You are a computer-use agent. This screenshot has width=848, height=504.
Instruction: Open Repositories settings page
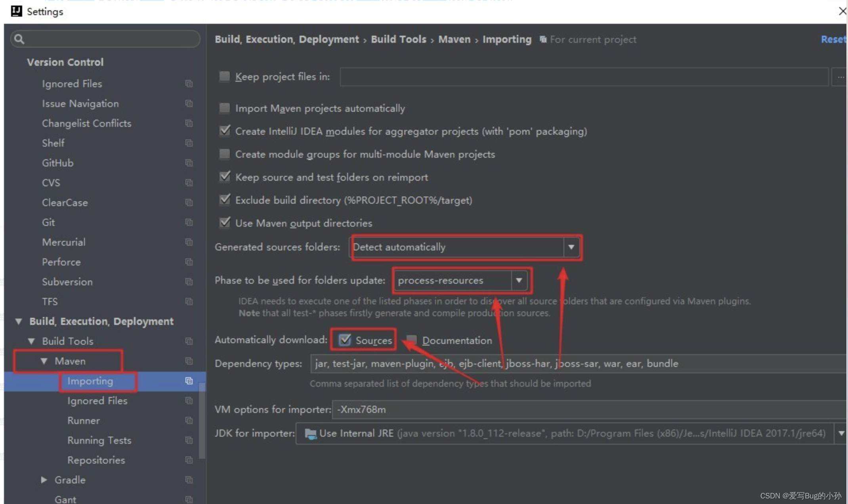pyautogui.click(x=96, y=460)
